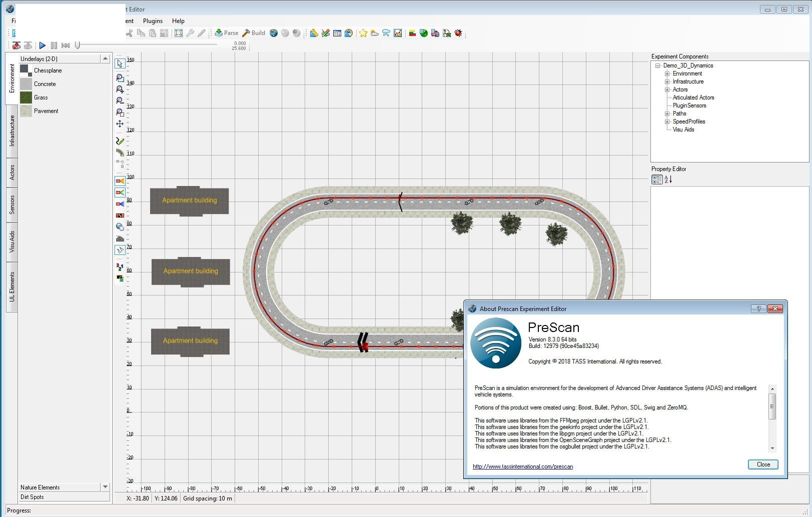Click the playback timeline slider handle

(x=77, y=45)
